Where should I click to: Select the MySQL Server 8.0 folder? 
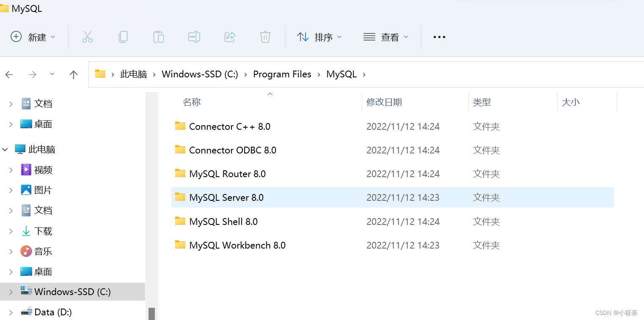pyautogui.click(x=393, y=197)
